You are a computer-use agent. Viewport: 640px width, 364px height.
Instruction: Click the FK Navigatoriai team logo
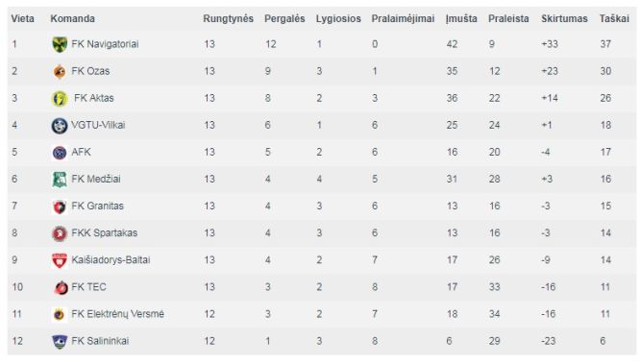(x=60, y=44)
